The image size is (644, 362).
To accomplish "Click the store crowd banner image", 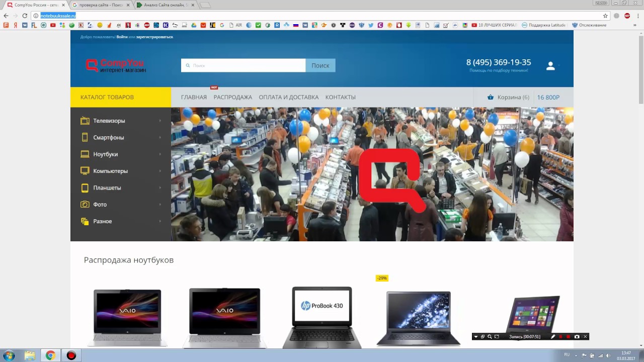I will click(372, 174).
